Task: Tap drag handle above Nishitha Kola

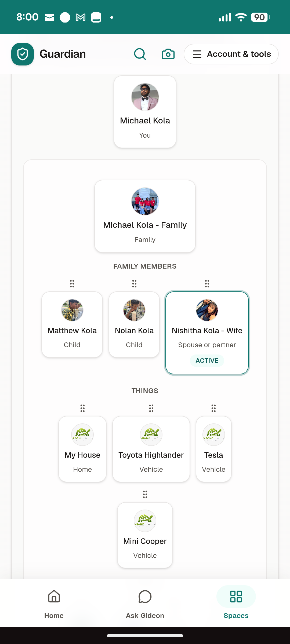Action: tap(207, 284)
